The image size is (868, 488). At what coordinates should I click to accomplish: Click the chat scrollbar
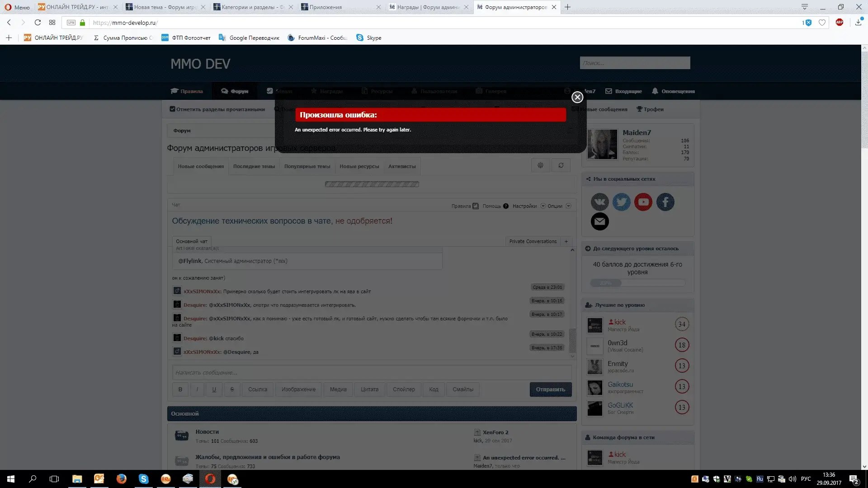pyautogui.click(x=572, y=340)
